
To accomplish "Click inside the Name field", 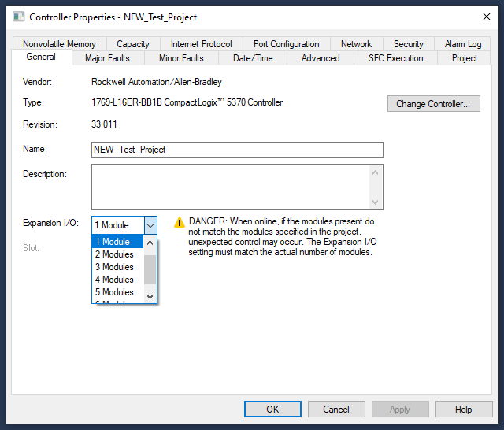I will (237, 150).
